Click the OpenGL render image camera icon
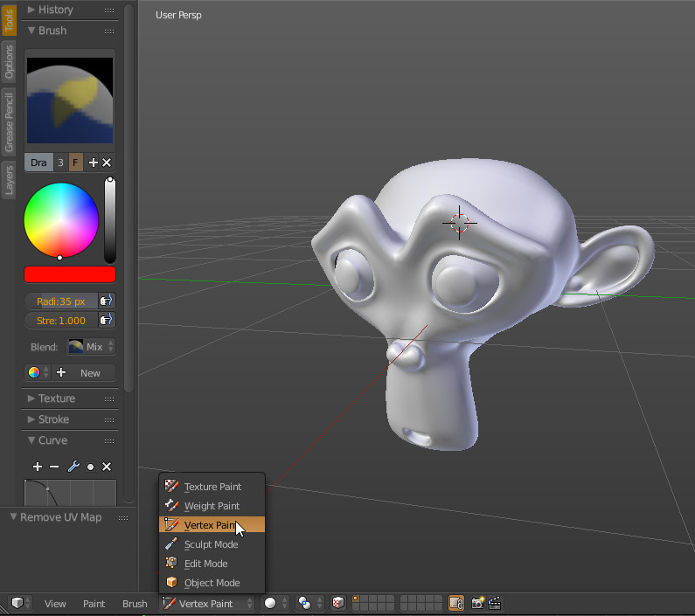 pyautogui.click(x=478, y=603)
